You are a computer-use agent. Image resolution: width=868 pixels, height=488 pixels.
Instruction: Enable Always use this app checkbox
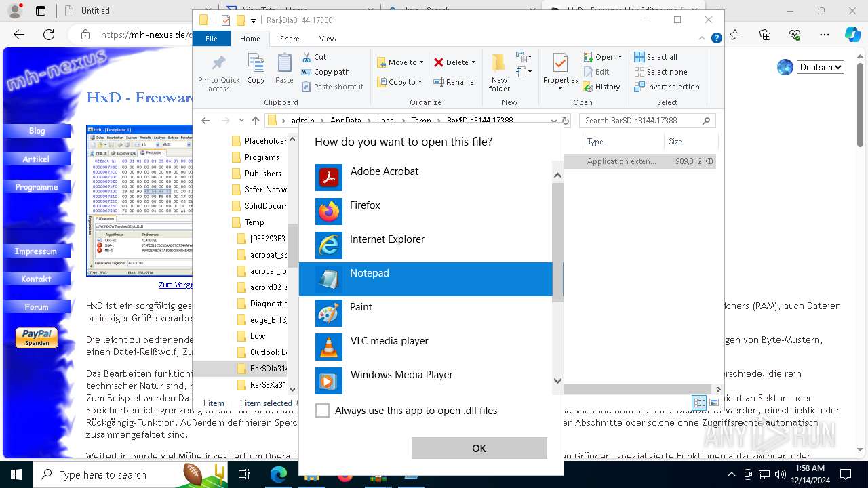click(323, 411)
